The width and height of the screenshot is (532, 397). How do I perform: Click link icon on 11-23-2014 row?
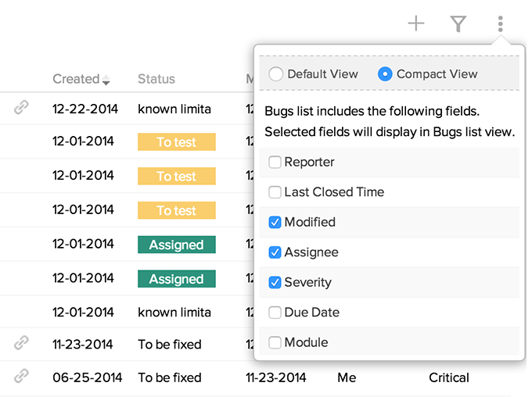tap(22, 343)
